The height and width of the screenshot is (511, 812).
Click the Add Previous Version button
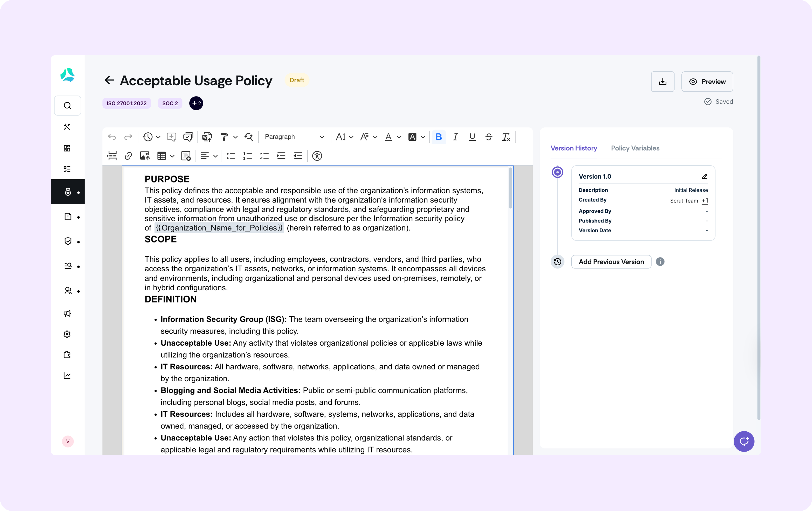tap(611, 262)
